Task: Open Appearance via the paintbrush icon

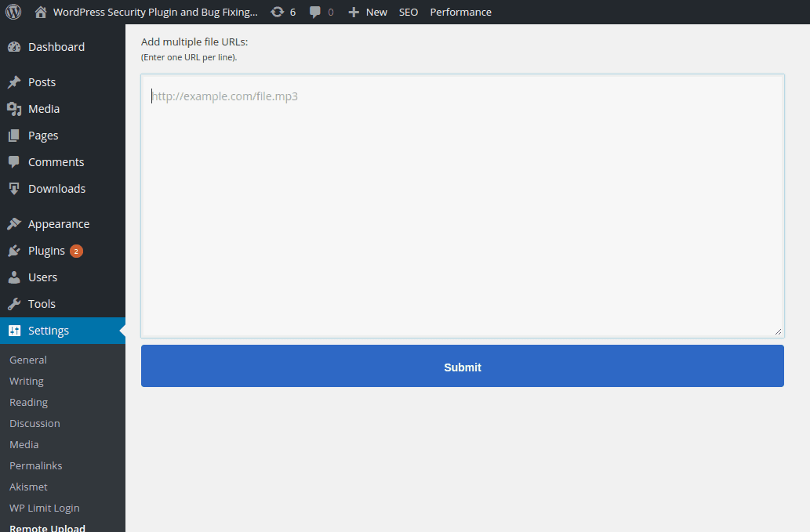Action: point(15,223)
